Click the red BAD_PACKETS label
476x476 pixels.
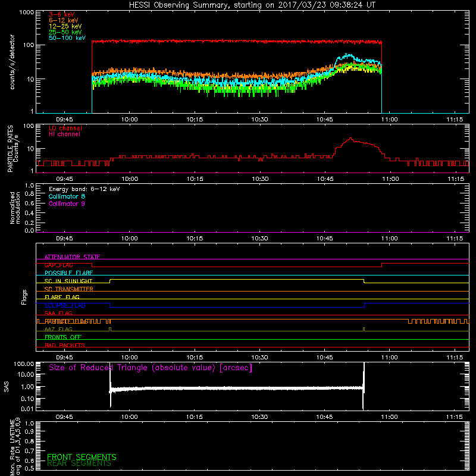(x=65, y=345)
